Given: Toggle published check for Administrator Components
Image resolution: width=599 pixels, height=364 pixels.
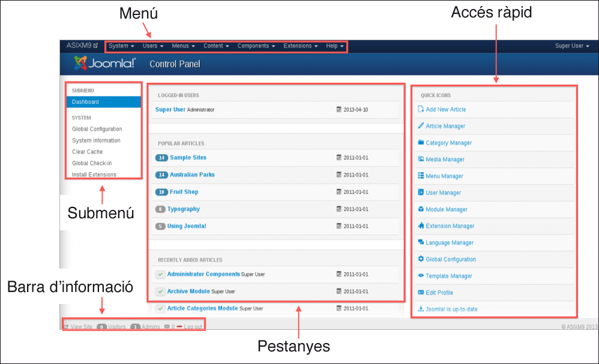Looking at the screenshot, I should 160,274.
